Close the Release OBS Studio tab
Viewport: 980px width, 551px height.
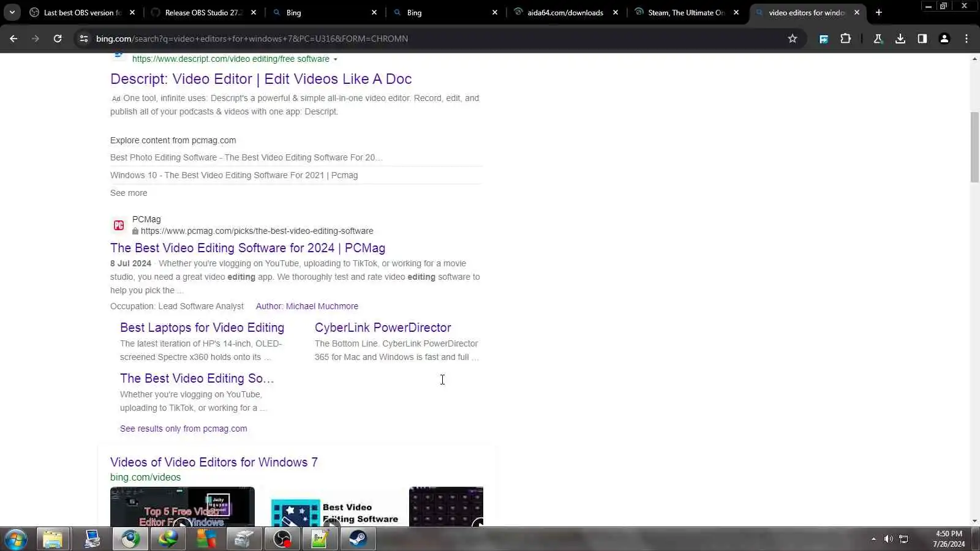pyautogui.click(x=254, y=12)
